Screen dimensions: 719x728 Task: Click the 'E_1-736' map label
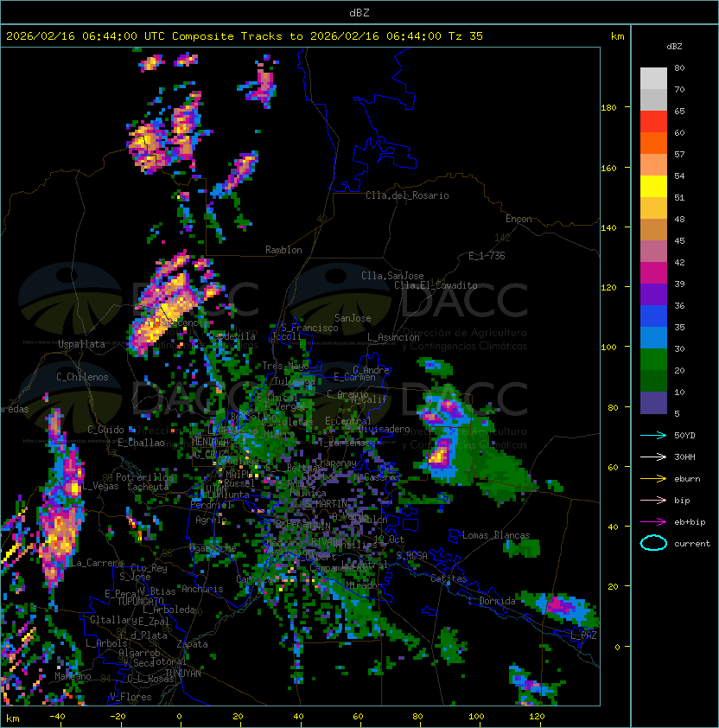tap(487, 256)
